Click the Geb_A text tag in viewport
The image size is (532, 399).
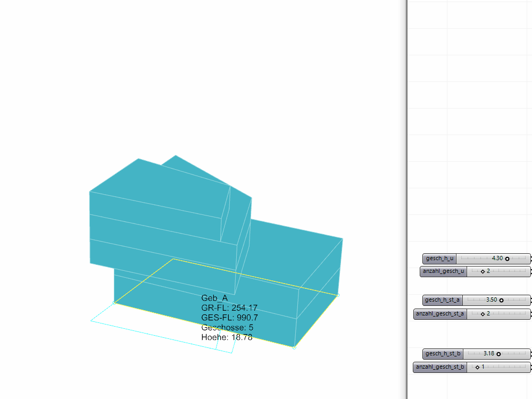coord(214,298)
